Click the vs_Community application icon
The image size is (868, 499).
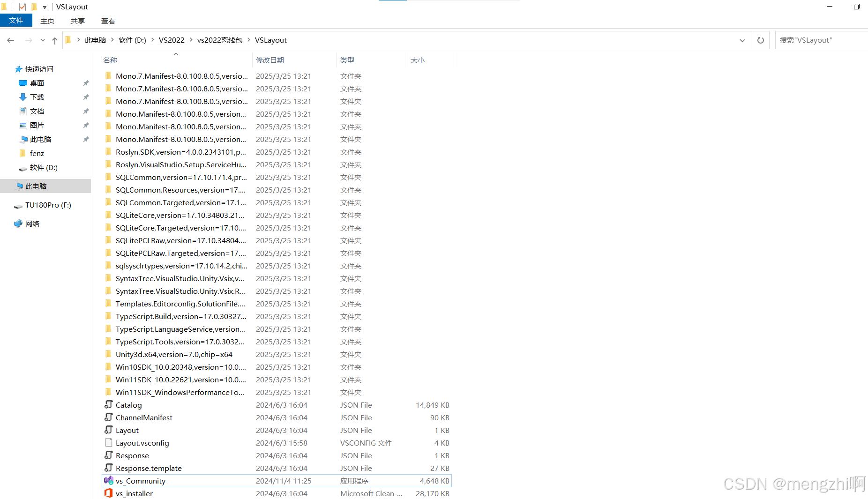coord(108,480)
